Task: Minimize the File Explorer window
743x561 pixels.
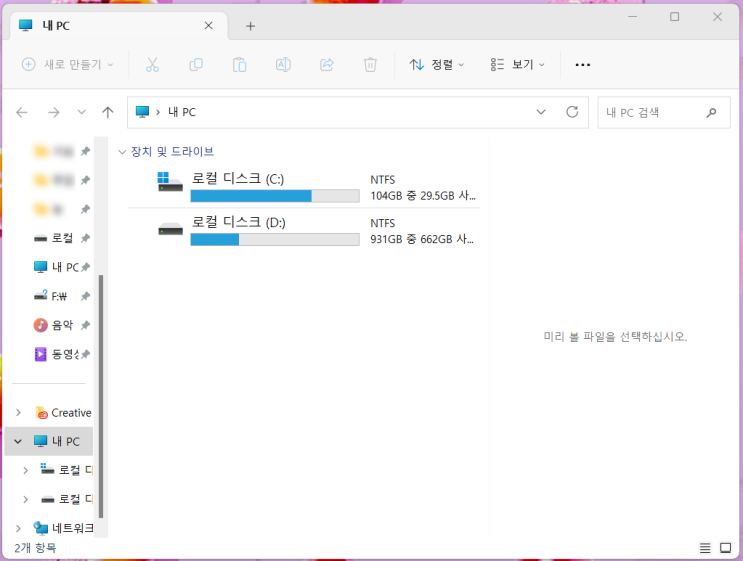Action: 632,17
